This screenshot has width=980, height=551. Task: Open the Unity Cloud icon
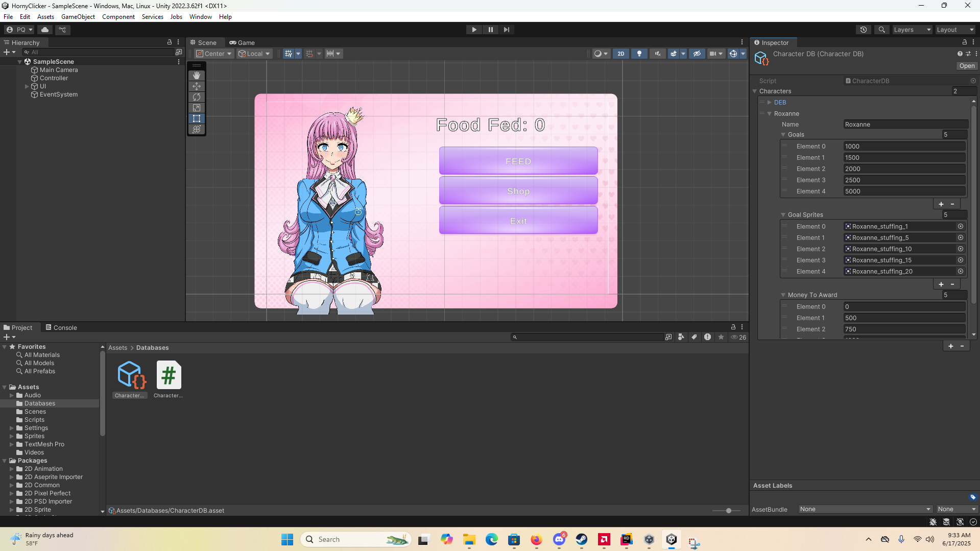(45, 30)
